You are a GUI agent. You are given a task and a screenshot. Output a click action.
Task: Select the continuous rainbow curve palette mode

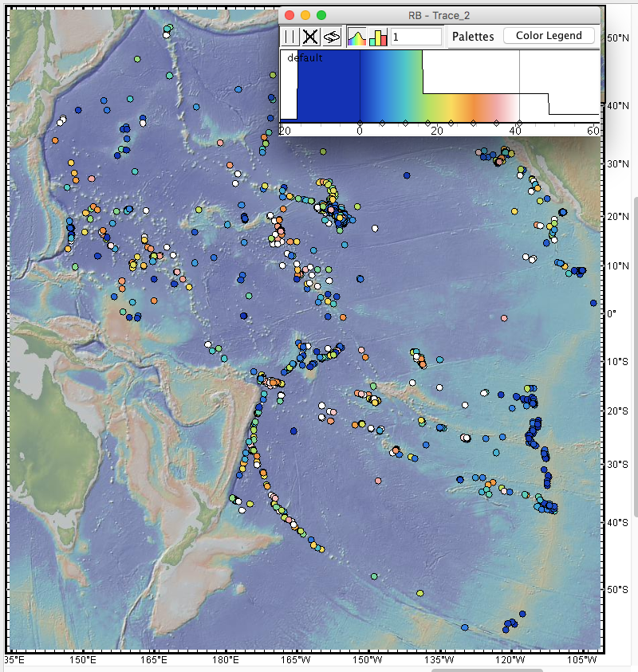(x=356, y=37)
